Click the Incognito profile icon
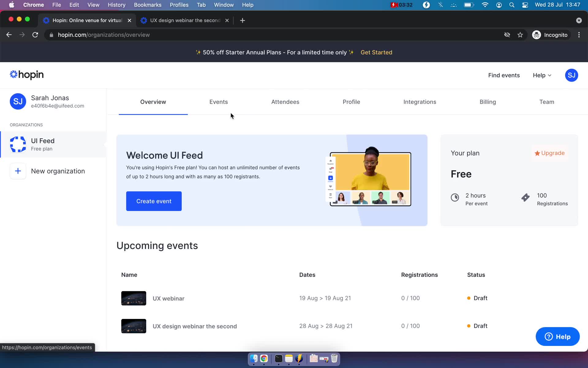 click(537, 35)
